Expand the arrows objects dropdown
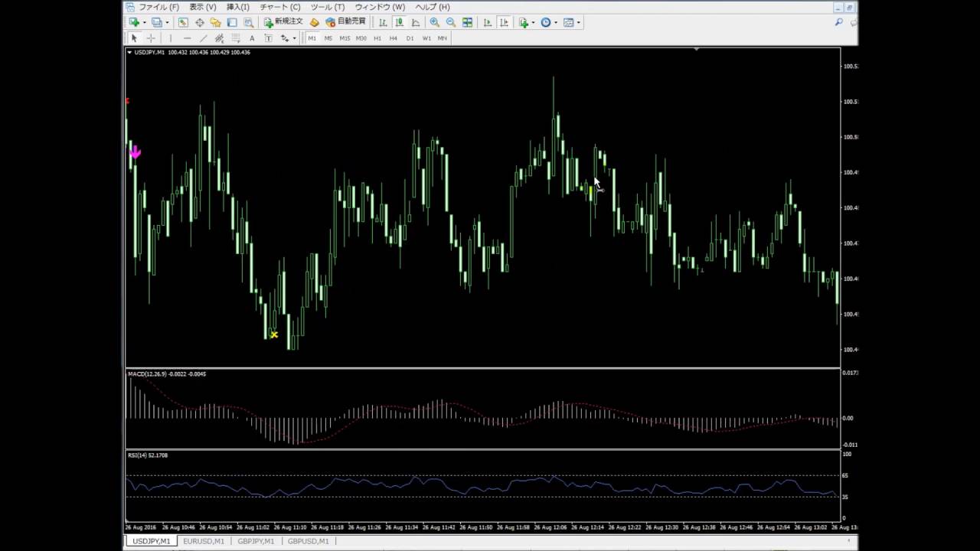The image size is (980, 551). pyautogui.click(x=294, y=38)
